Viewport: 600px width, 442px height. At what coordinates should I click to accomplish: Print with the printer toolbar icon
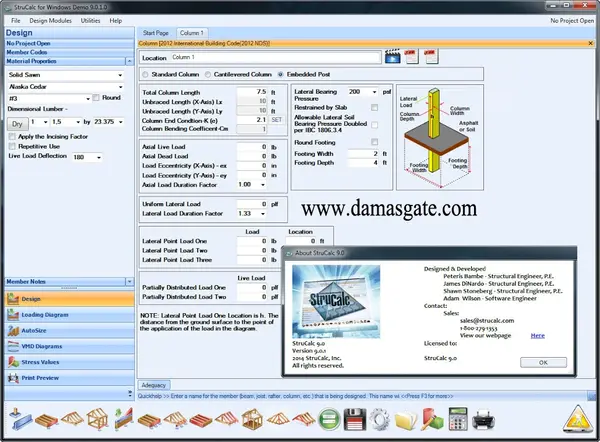tap(483, 419)
